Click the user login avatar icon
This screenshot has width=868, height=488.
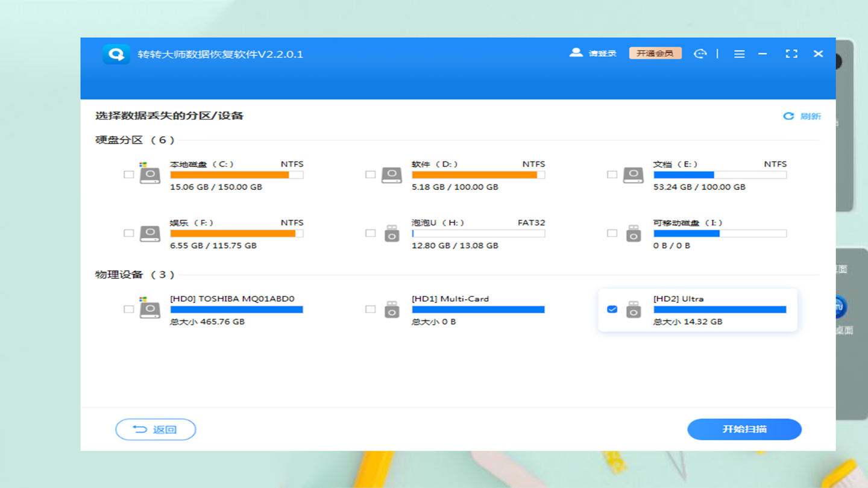[x=576, y=53]
